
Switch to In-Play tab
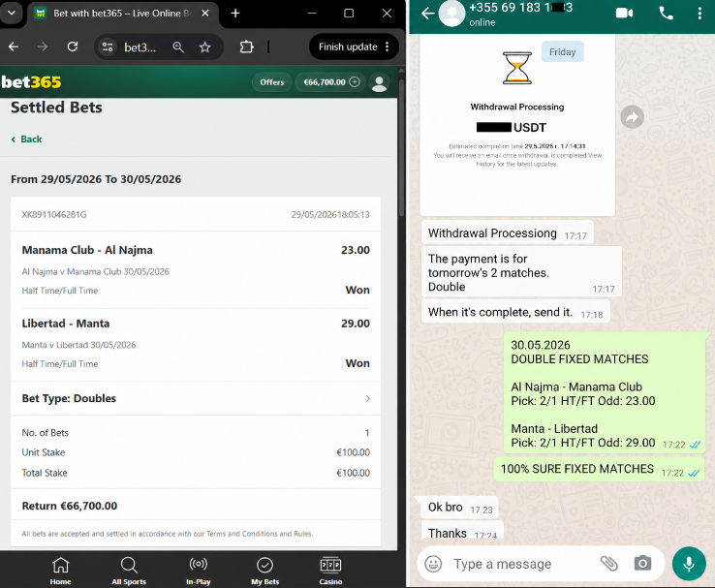pyautogui.click(x=199, y=571)
